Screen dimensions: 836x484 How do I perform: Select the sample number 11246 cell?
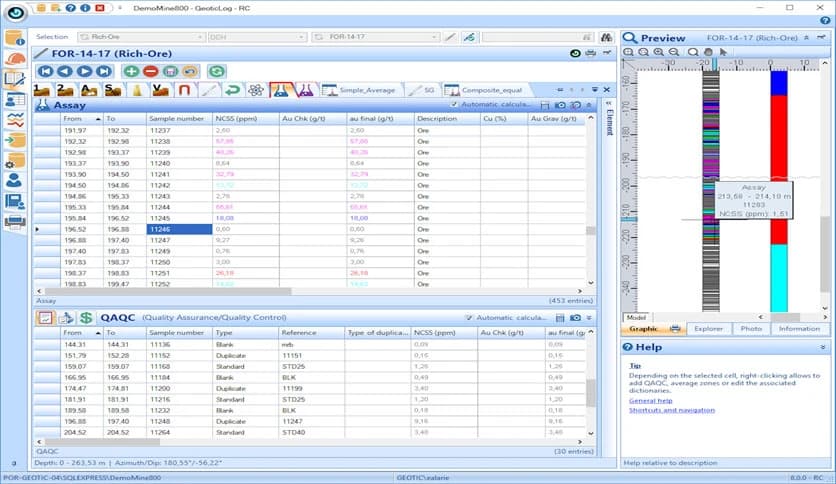[179, 229]
